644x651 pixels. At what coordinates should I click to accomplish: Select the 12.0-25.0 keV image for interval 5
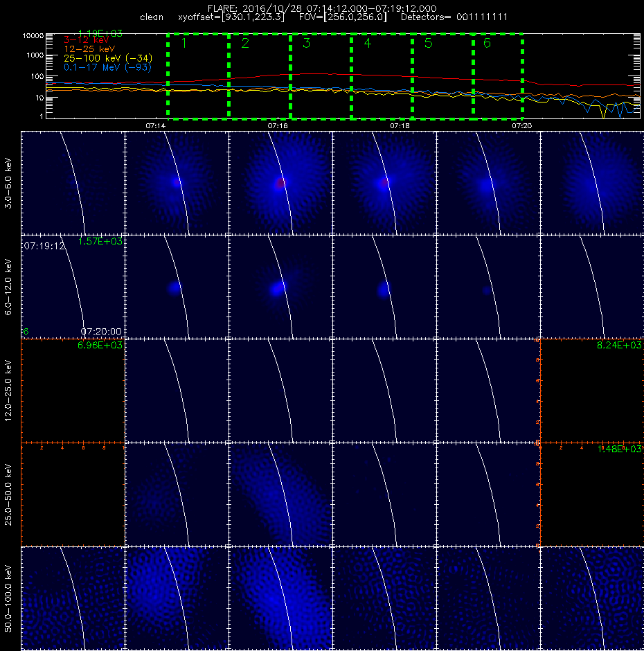point(488,391)
